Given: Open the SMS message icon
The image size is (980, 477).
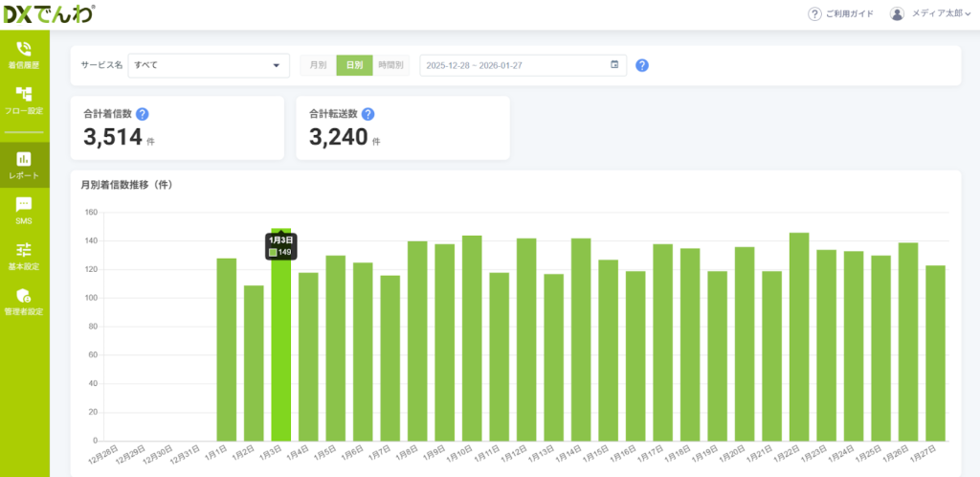Looking at the screenshot, I should pos(24,204).
